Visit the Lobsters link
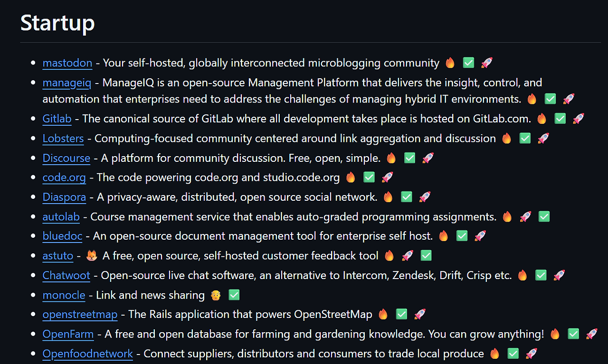 63,138
